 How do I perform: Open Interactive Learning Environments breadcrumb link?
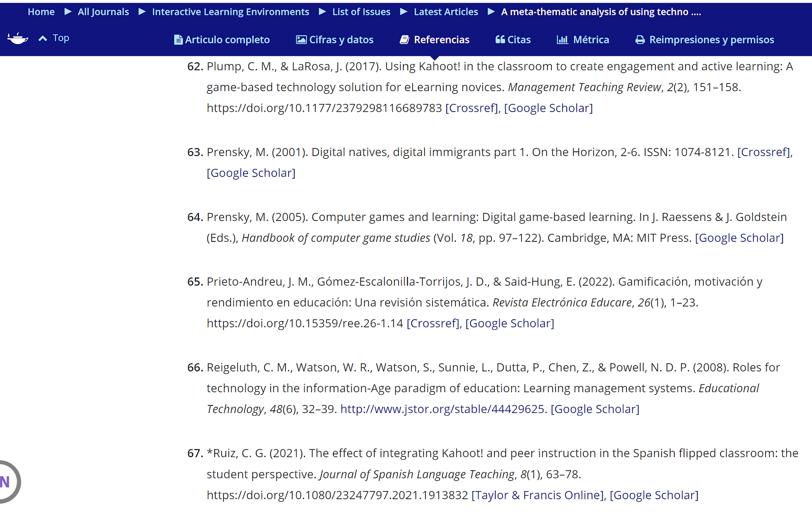click(x=230, y=12)
